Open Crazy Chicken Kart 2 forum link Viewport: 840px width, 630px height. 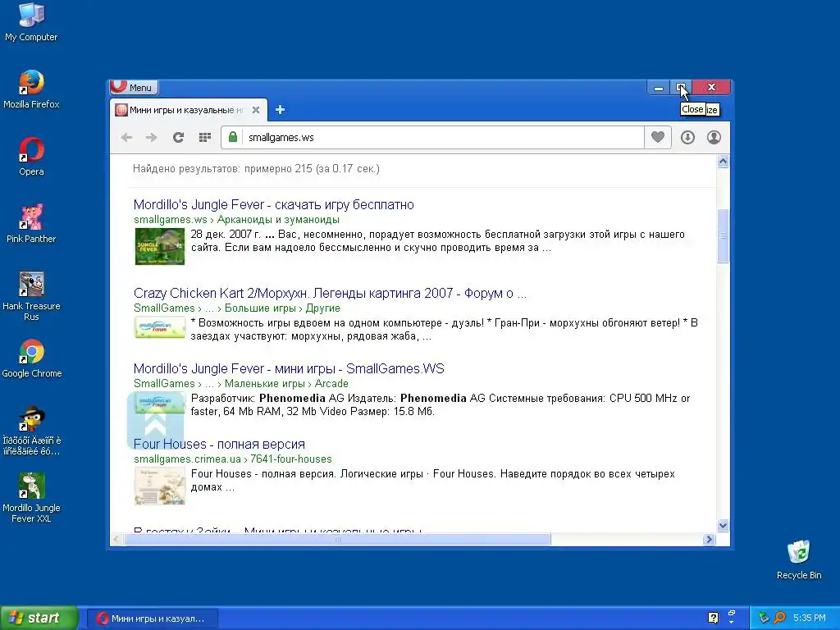click(330, 294)
